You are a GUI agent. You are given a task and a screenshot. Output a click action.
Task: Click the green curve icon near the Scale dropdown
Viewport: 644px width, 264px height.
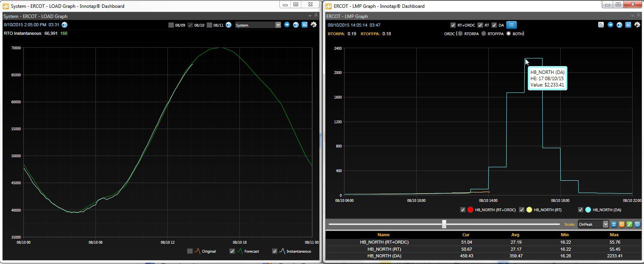click(629, 224)
